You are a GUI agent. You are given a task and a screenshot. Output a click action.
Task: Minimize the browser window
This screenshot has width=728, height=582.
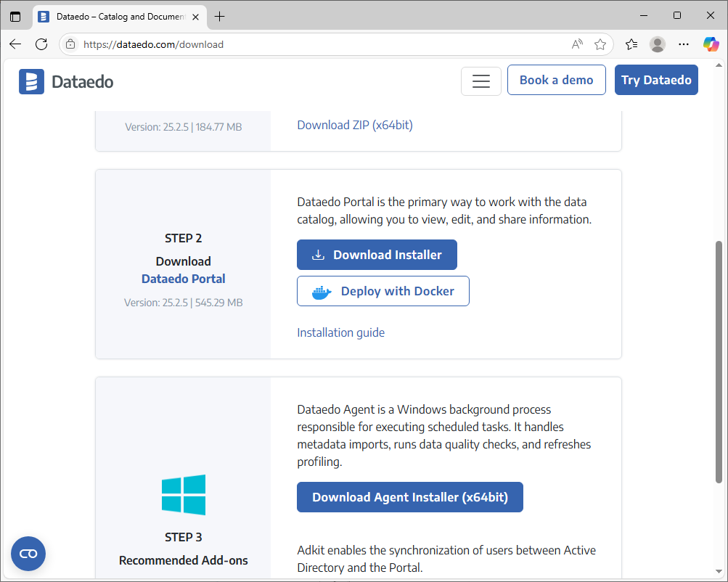pos(644,15)
